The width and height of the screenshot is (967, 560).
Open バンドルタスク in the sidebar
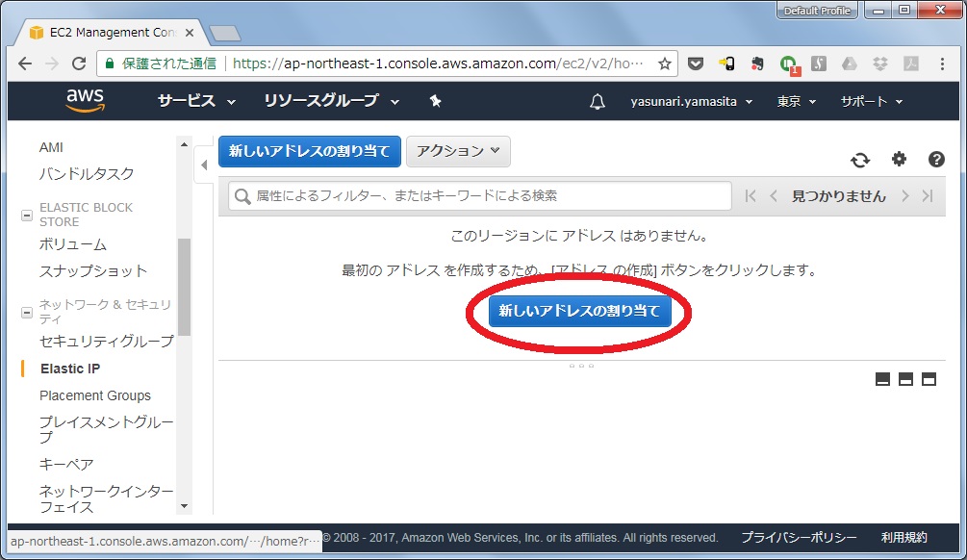click(87, 174)
